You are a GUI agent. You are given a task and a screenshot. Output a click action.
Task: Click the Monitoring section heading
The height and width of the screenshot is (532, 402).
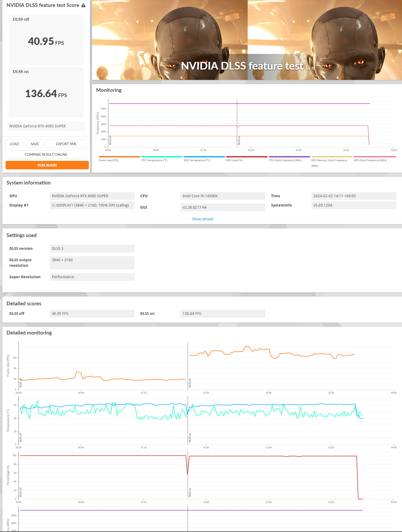tap(109, 90)
